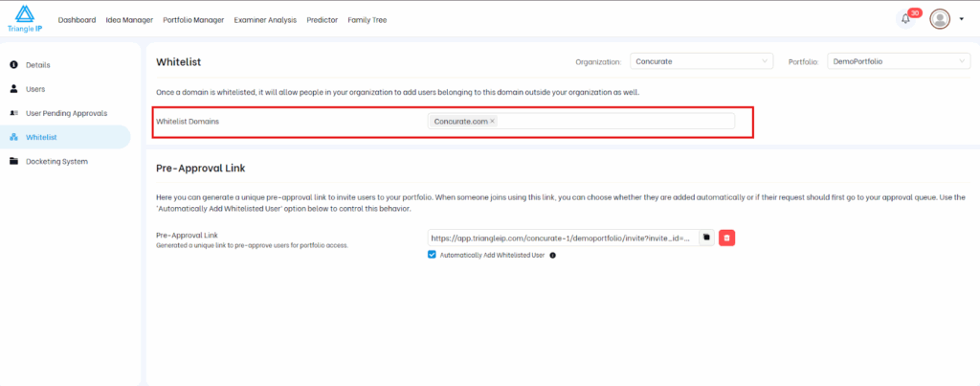Go to Docketing System settings
The width and height of the screenshot is (980, 386).
point(57,161)
